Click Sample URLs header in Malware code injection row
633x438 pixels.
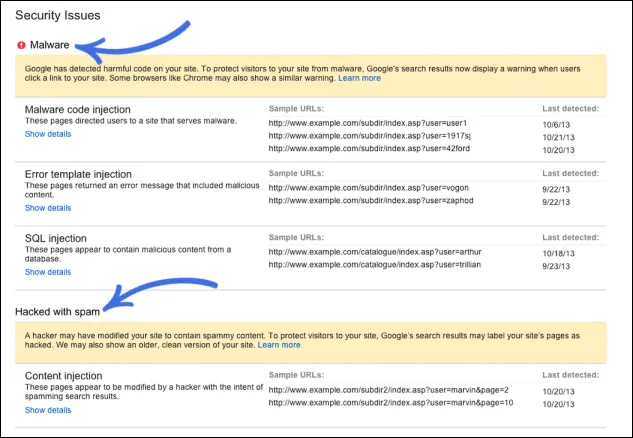(296, 109)
